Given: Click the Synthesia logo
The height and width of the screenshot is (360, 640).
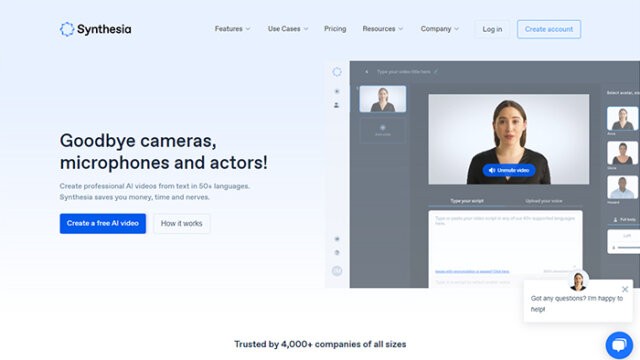Looking at the screenshot, I should [x=96, y=29].
